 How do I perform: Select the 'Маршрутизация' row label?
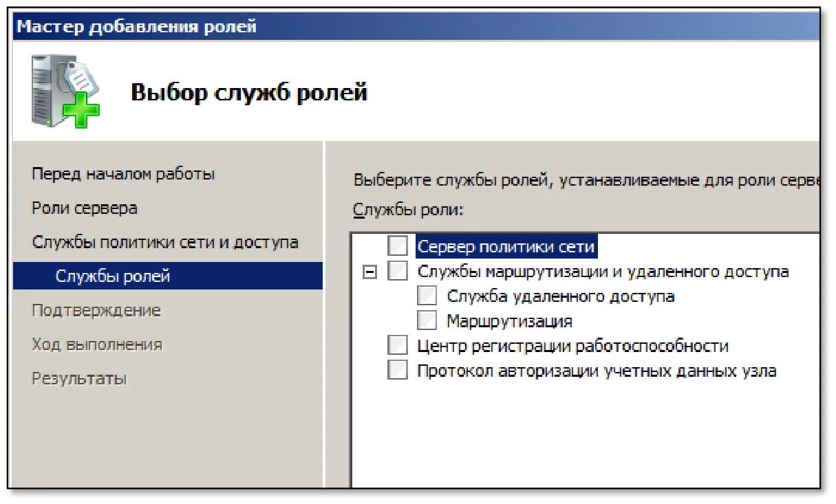pyautogui.click(x=510, y=321)
